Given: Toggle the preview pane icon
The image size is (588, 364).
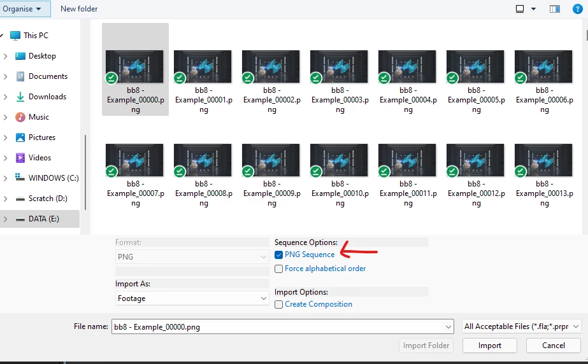Looking at the screenshot, I should [x=555, y=9].
